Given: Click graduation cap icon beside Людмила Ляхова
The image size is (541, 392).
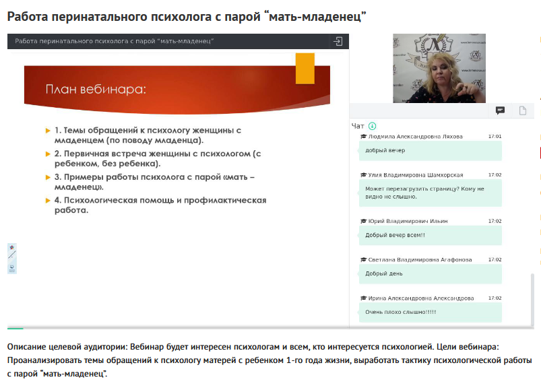Looking at the screenshot, I should pyautogui.click(x=364, y=136).
